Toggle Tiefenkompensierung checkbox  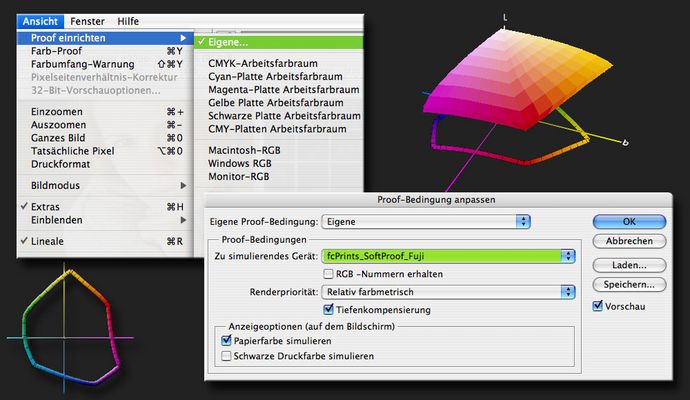(330, 310)
